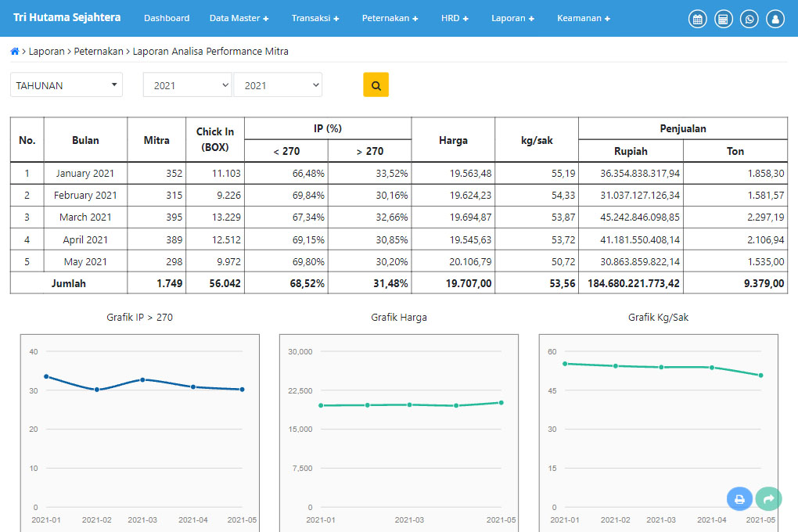Click the Harga column header
The image size is (798, 532).
point(453,140)
